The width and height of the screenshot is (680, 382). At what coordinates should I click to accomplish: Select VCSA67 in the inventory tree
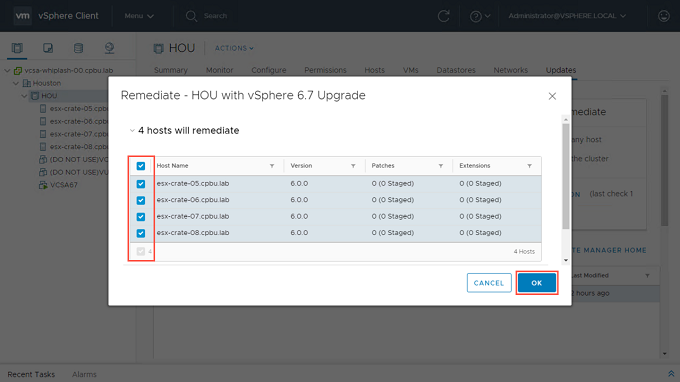(64, 185)
